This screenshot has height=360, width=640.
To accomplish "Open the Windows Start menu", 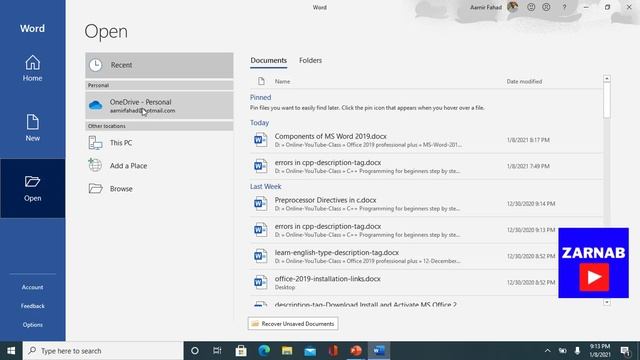I will [11, 351].
